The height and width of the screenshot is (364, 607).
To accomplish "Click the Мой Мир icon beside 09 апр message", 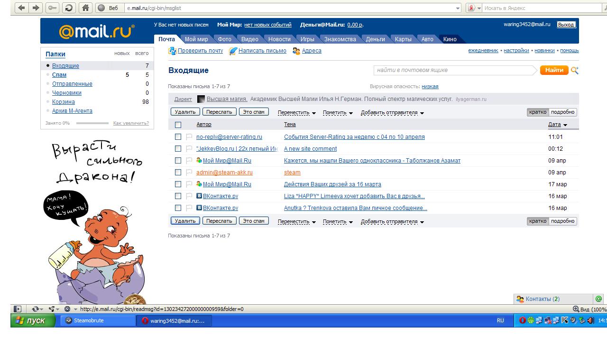I will pyautogui.click(x=199, y=161).
